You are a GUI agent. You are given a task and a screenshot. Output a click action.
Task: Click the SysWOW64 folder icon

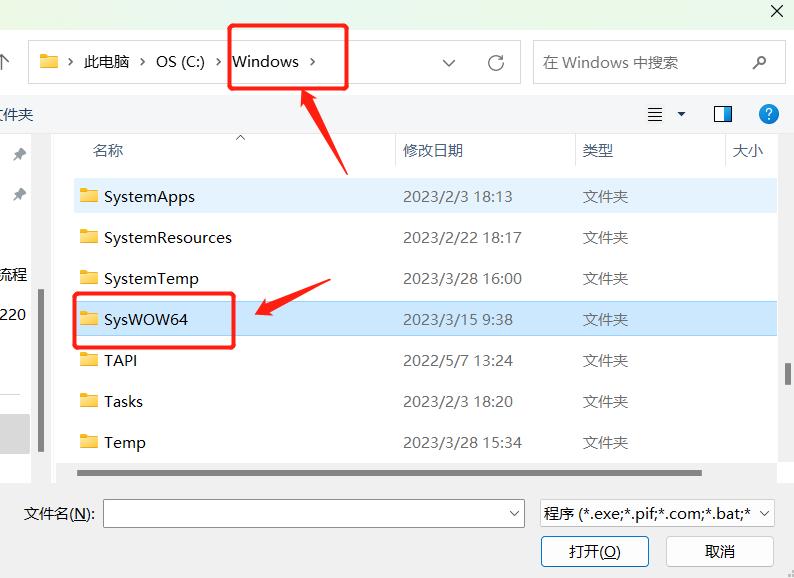click(89, 318)
